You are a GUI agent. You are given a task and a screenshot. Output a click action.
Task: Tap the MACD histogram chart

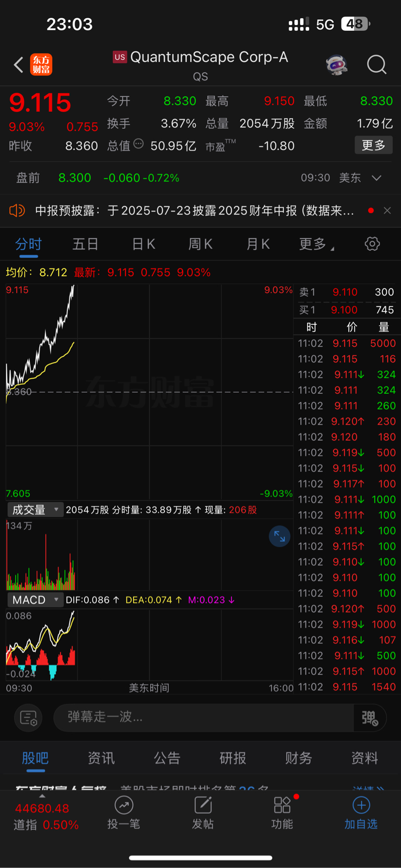tap(149, 644)
